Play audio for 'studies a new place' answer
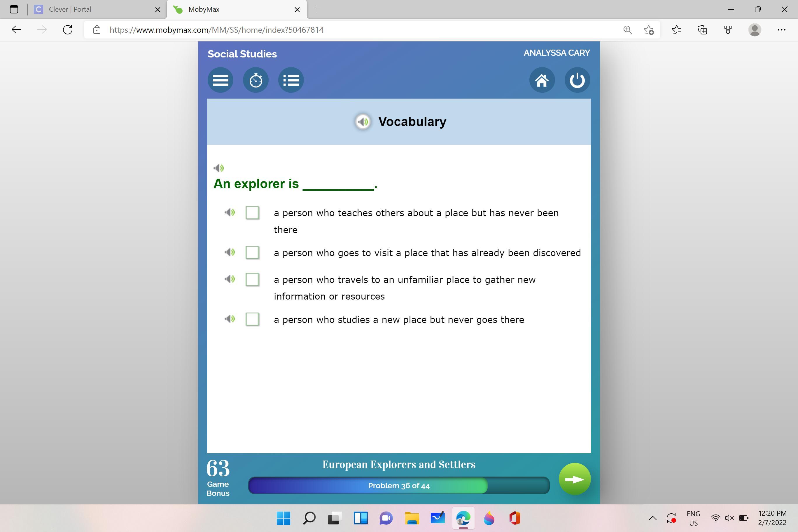 click(230, 319)
